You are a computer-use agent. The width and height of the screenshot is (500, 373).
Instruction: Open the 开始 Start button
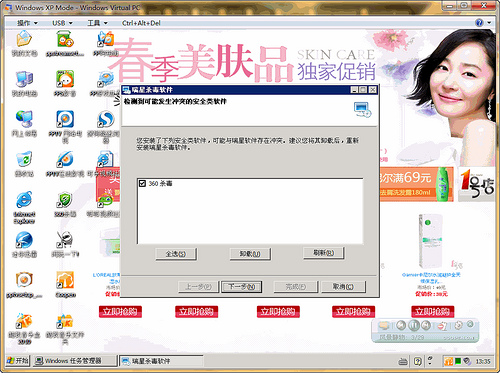[18, 361]
